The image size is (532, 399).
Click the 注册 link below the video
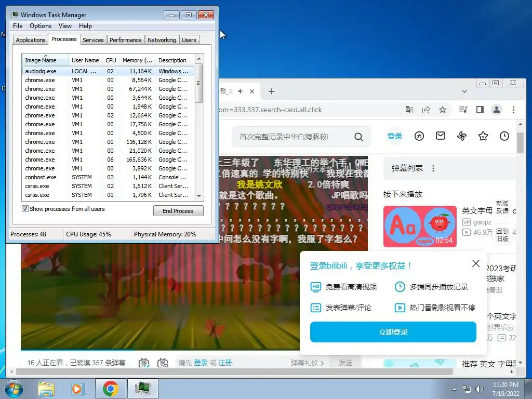pyautogui.click(x=225, y=363)
